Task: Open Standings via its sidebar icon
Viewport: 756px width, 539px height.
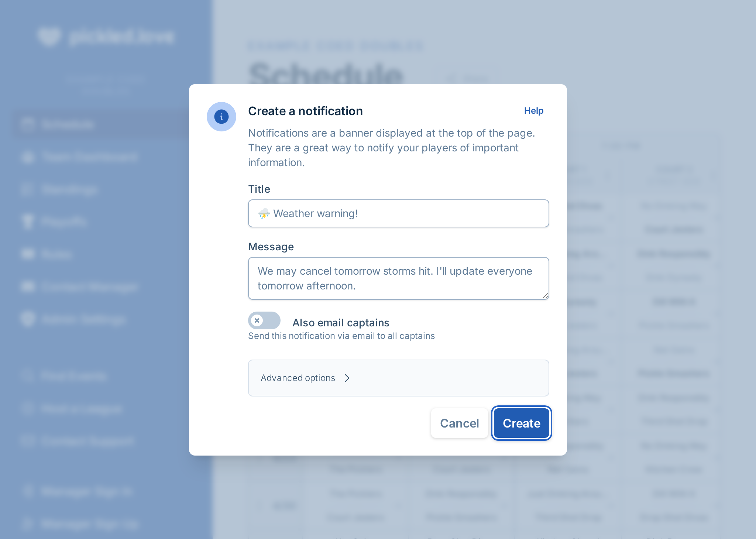Action: pos(28,189)
